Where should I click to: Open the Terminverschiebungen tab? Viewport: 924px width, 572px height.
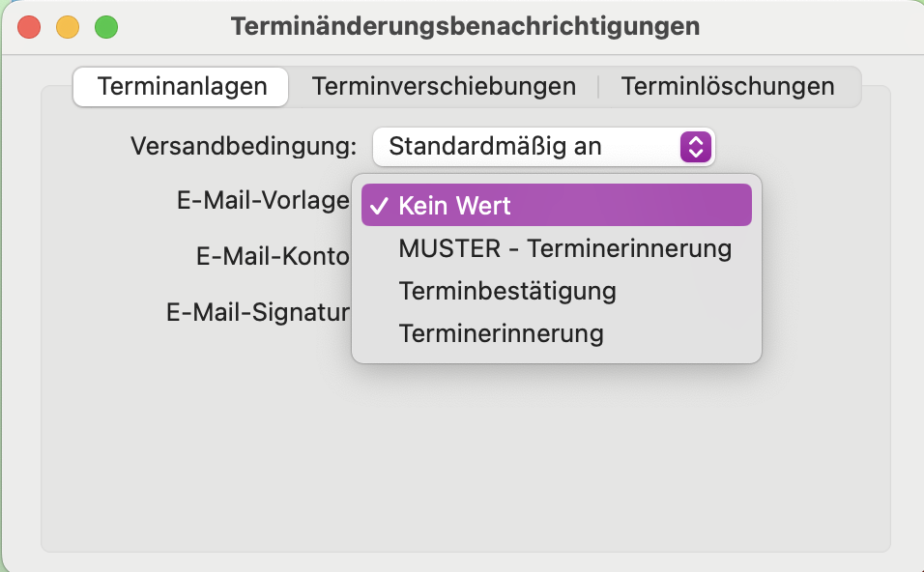(444, 87)
